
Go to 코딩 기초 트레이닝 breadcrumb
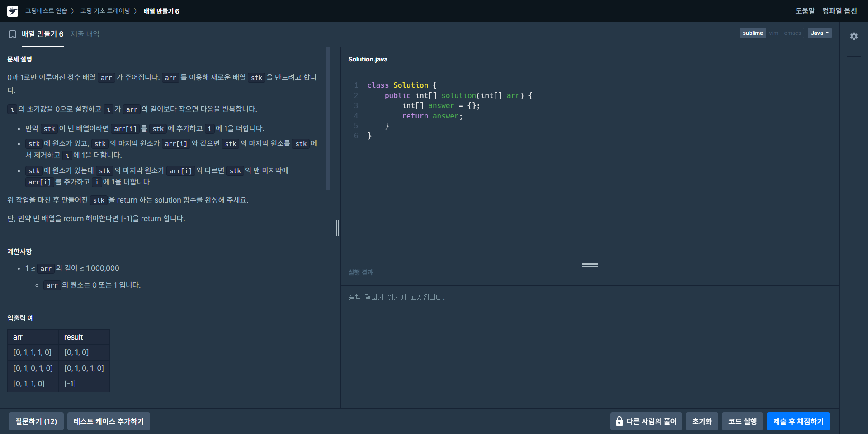[x=105, y=11]
